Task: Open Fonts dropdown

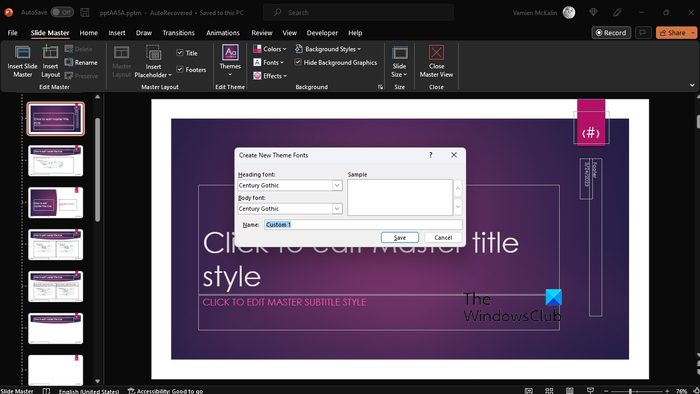Action: point(268,62)
